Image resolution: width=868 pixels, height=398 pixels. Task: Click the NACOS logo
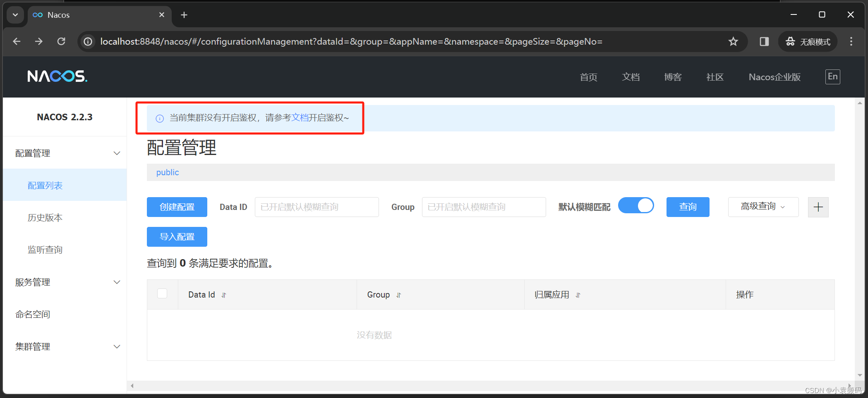tap(57, 76)
